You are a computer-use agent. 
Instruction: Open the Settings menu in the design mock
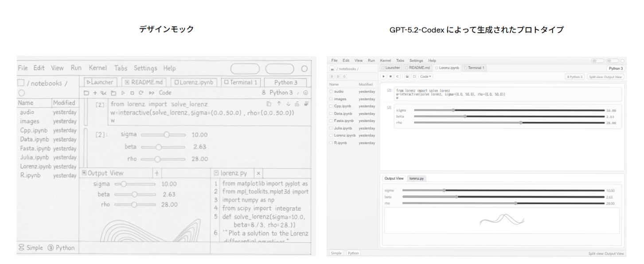pyautogui.click(x=145, y=68)
